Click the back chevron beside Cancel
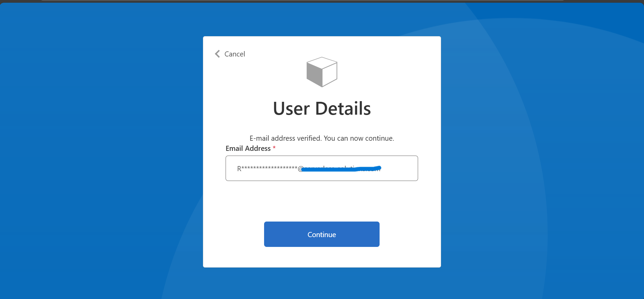This screenshot has height=299, width=644. point(217,54)
